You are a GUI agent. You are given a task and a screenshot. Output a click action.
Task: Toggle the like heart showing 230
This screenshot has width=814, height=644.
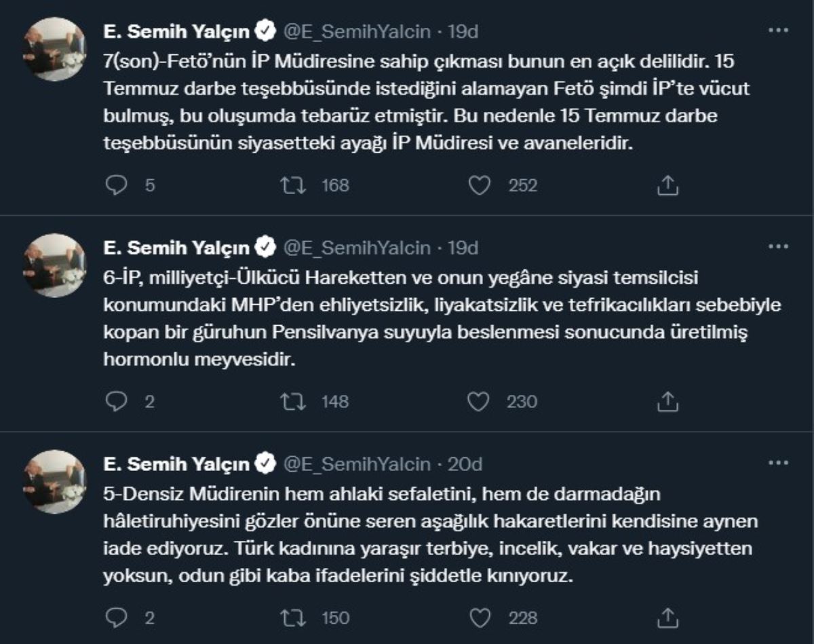click(x=481, y=401)
